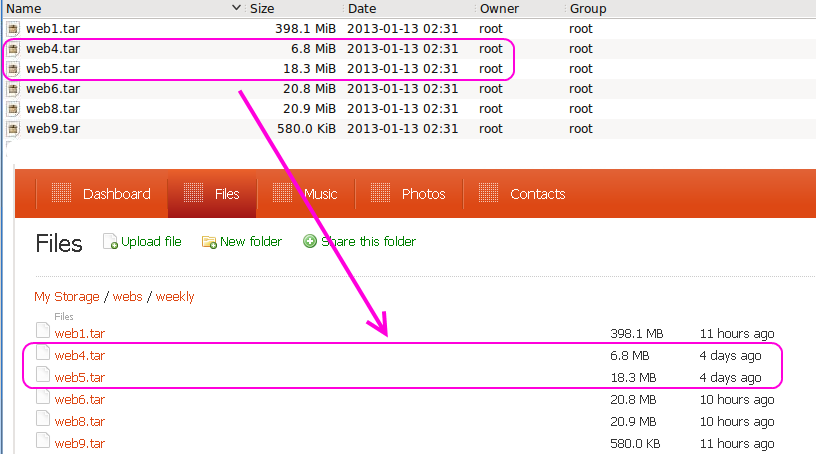Go to the weekly breadcrumb folder
Viewport: 816px width, 454px height.
tap(175, 297)
